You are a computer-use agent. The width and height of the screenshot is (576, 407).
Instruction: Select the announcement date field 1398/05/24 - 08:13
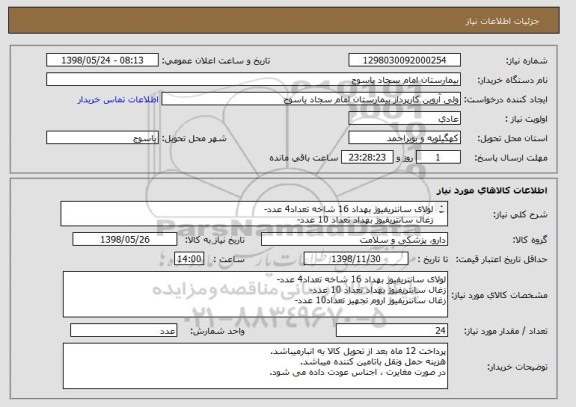[x=102, y=60]
